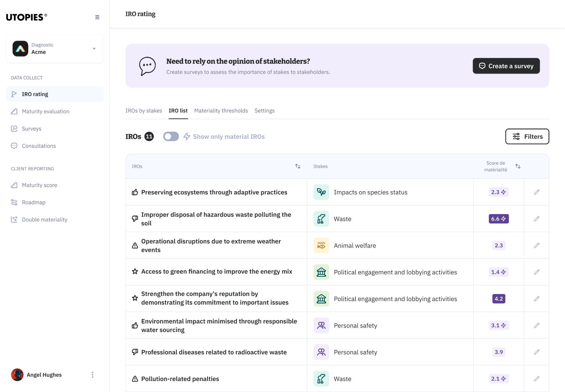Viewport: 565px width, 392px height.
Task: Click star icon beside Access to green financing
Action: [x=135, y=271]
